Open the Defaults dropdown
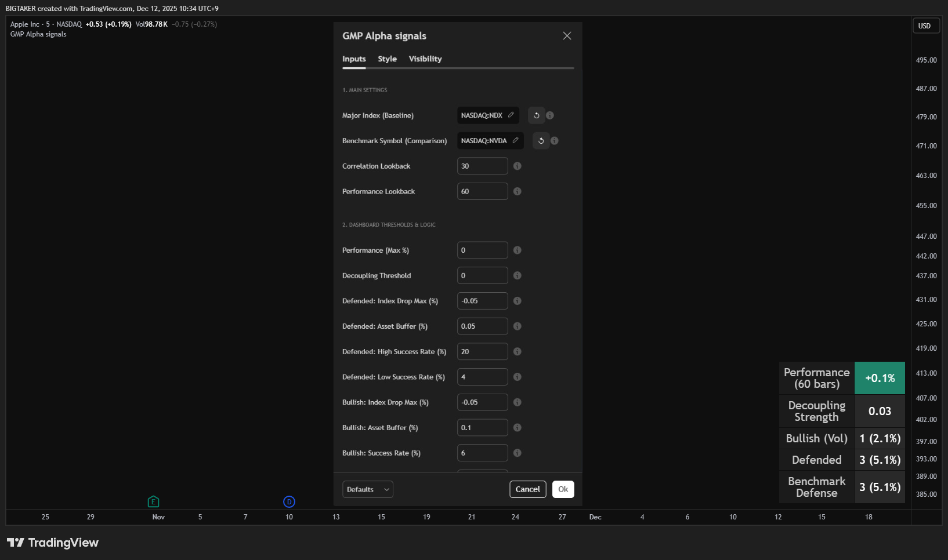The width and height of the screenshot is (948, 560). coord(368,489)
